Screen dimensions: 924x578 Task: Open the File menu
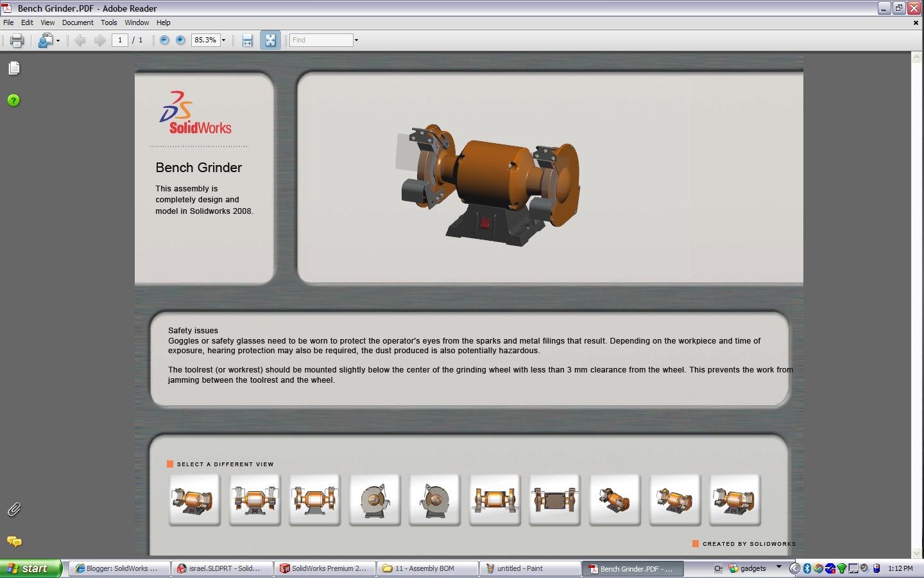coord(8,22)
